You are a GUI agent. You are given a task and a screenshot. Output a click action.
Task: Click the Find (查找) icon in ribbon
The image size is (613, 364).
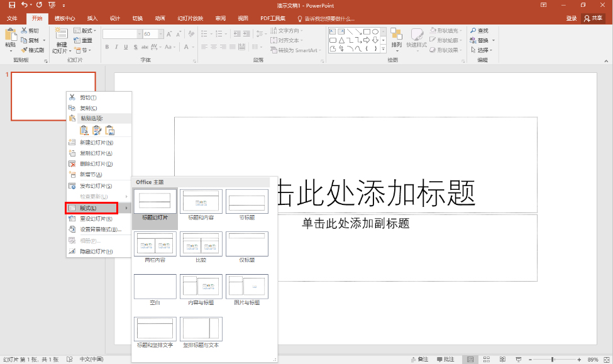(473, 31)
